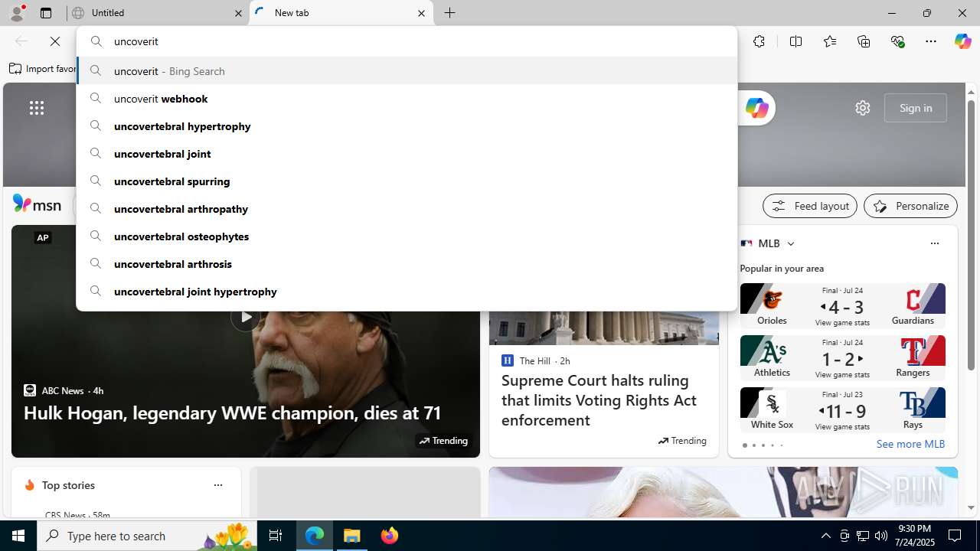Open Settings and more menu
The width and height of the screenshot is (980, 551).
[x=931, y=41]
